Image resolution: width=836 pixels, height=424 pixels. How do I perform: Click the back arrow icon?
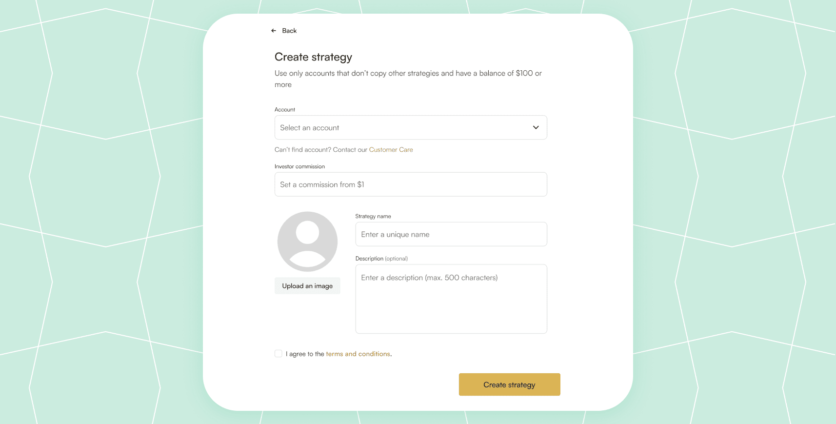274,31
